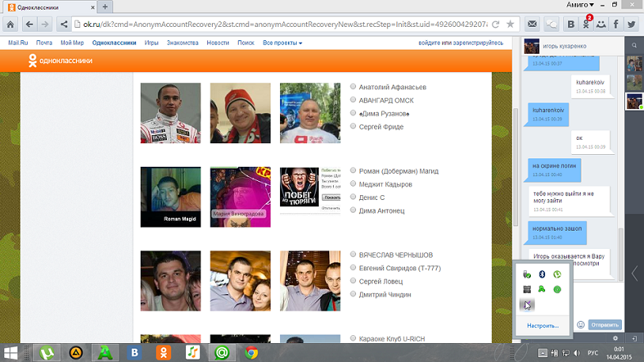Open the chat bubbles icon in the toolbar

pyautogui.click(x=551, y=25)
